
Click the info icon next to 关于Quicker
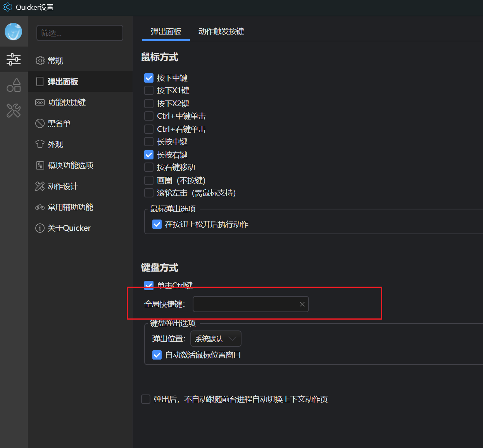pyautogui.click(x=40, y=228)
